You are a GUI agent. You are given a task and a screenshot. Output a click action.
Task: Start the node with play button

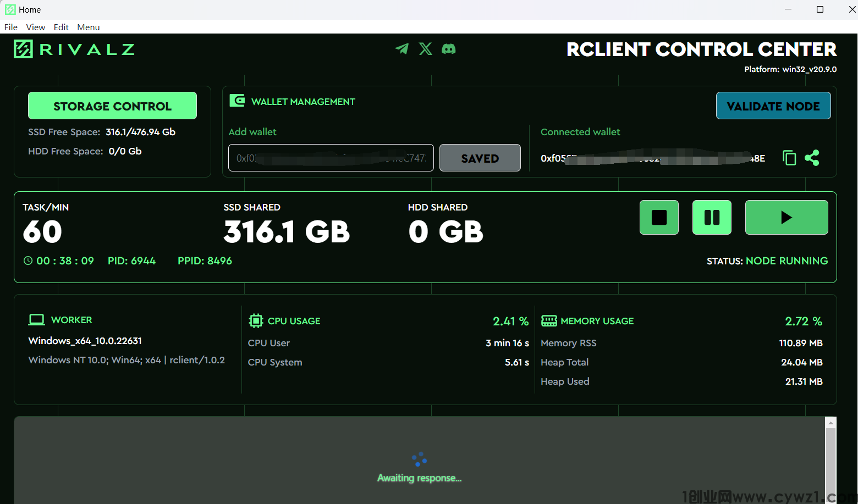pos(786,218)
